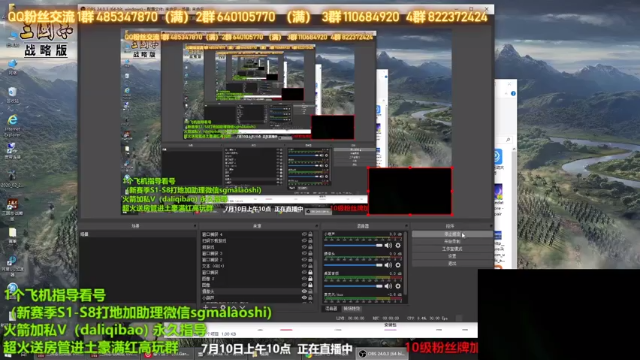Hide the 窗口捕获 4 source with eye icon
The width and height of the screenshot is (640, 360).
(304, 234)
